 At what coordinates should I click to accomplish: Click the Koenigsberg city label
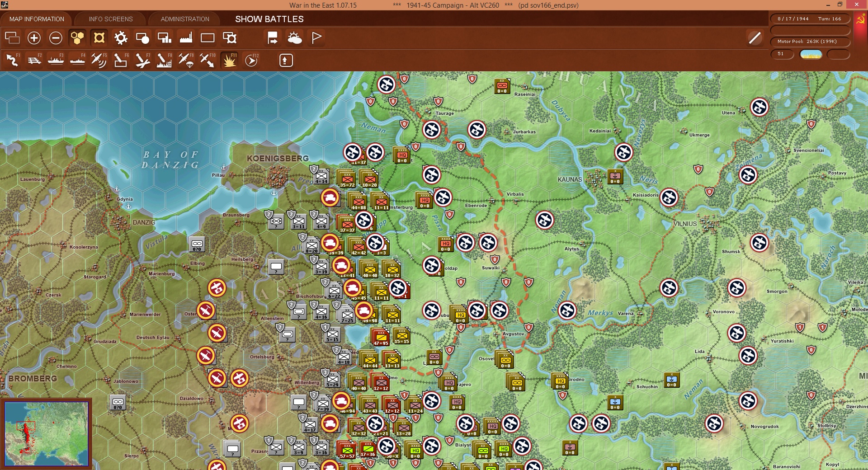tap(278, 159)
